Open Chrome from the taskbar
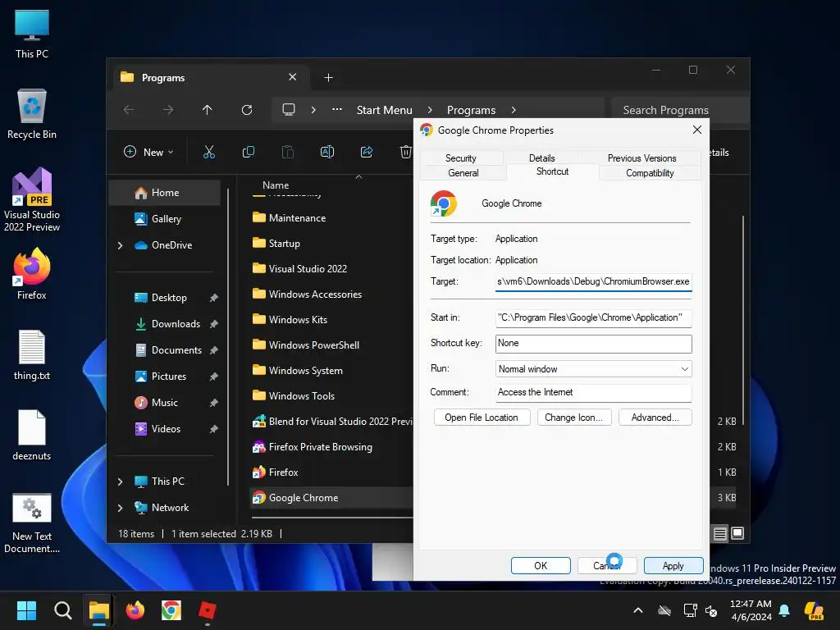This screenshot has width=840, height=630. pos(171,610)
